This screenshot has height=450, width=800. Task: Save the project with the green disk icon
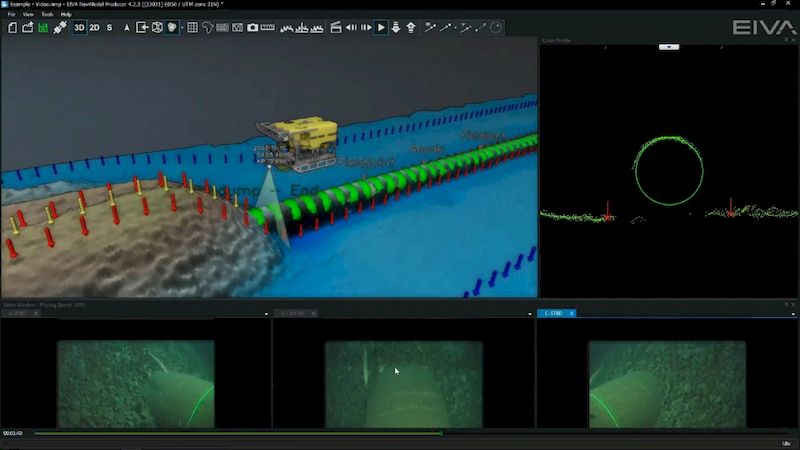pos(43,28)
